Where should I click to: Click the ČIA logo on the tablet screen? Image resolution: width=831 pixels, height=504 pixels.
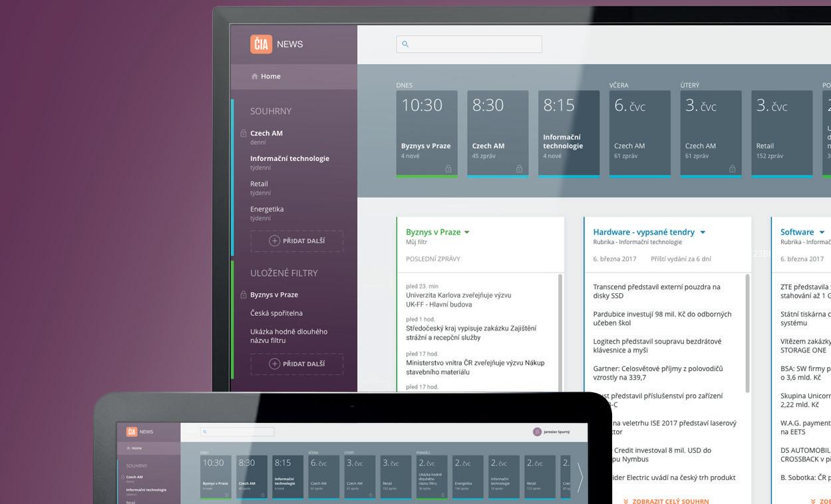click(x=132, y=432)
